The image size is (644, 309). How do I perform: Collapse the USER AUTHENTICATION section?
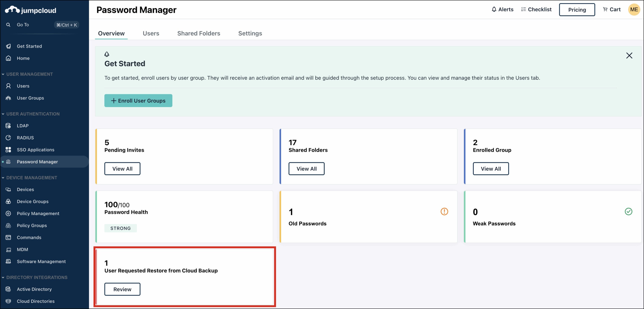tap(3, 114)
